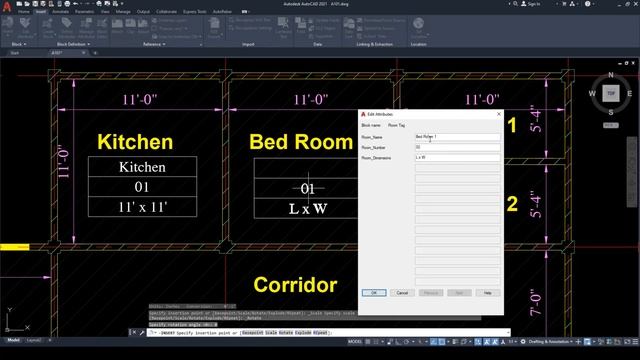Expand the Block panel dropdown
Screen dimensions: 640x360
pyautogui.click(x=19, y=44)
